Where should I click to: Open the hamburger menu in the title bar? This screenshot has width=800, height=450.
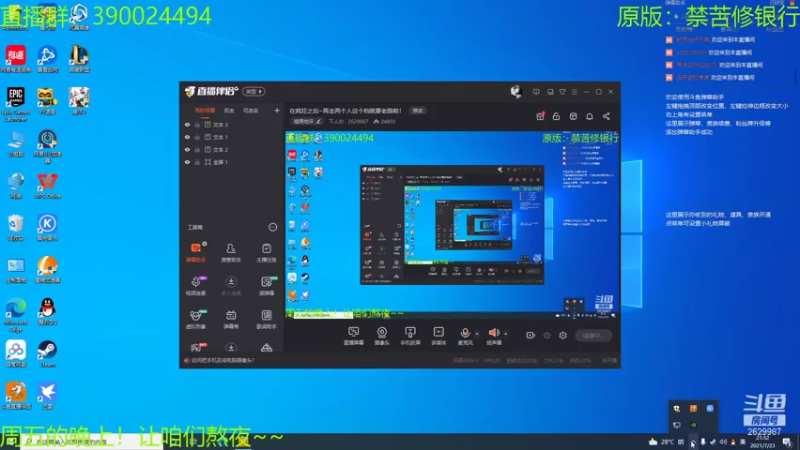tap(574, 92)
